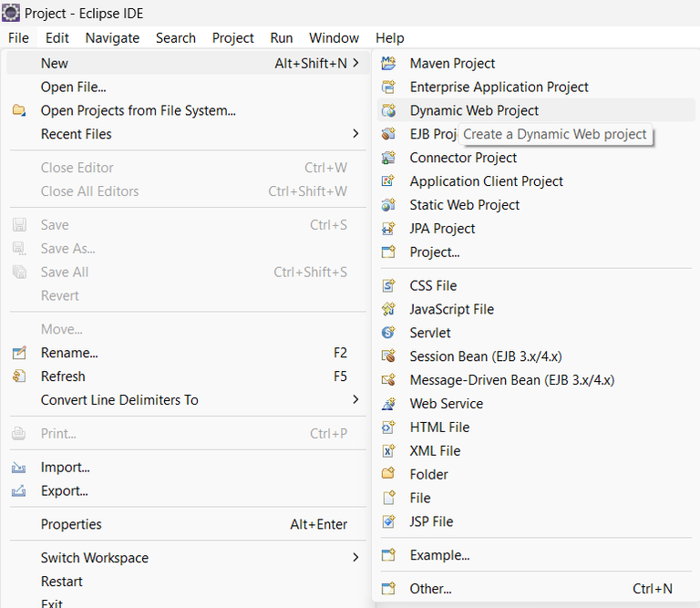The width and height of the screenshot is (700, 608).
Task: Click the CSS File icon
Action: coord(389,285)
